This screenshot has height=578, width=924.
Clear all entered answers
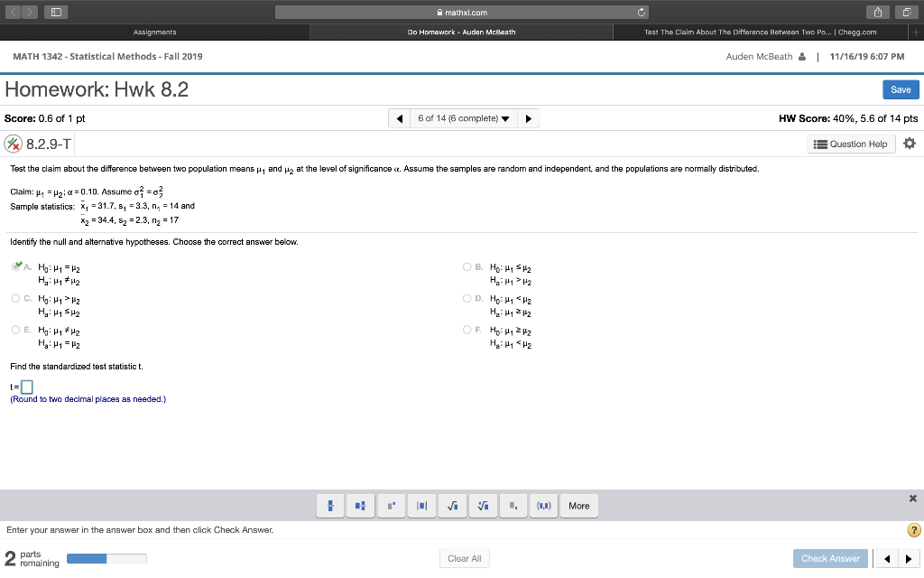click(464, 558)
